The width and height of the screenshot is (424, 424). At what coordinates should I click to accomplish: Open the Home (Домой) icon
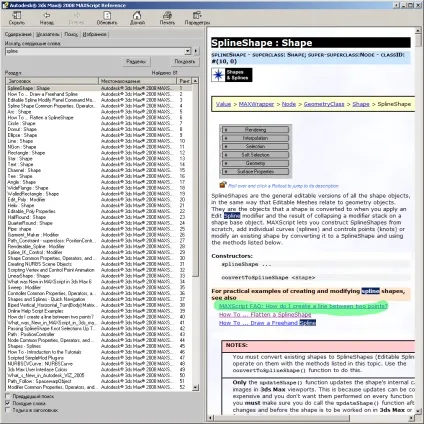tap(137, 15)
